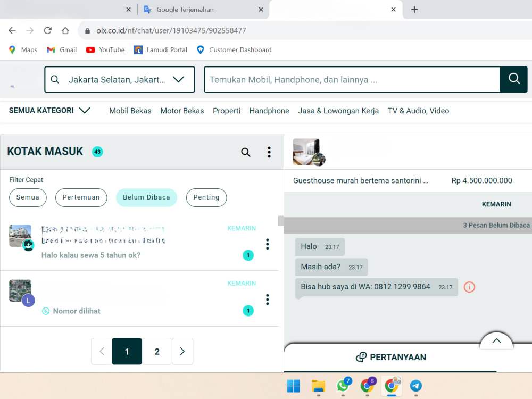Viewport: 532px width, 399px height.
Task: Expand the SEMUA KATEGORI menu
Action: [x=49, y=111]
